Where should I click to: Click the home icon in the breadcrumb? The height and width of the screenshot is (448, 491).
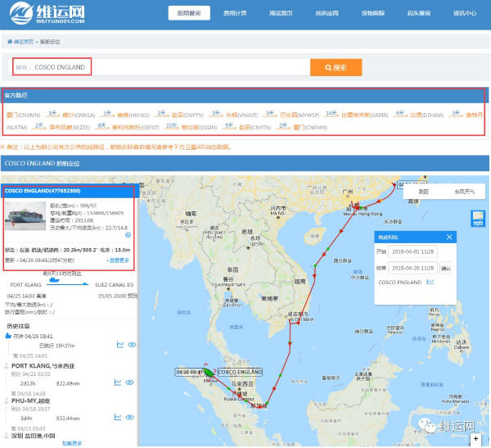10,40
